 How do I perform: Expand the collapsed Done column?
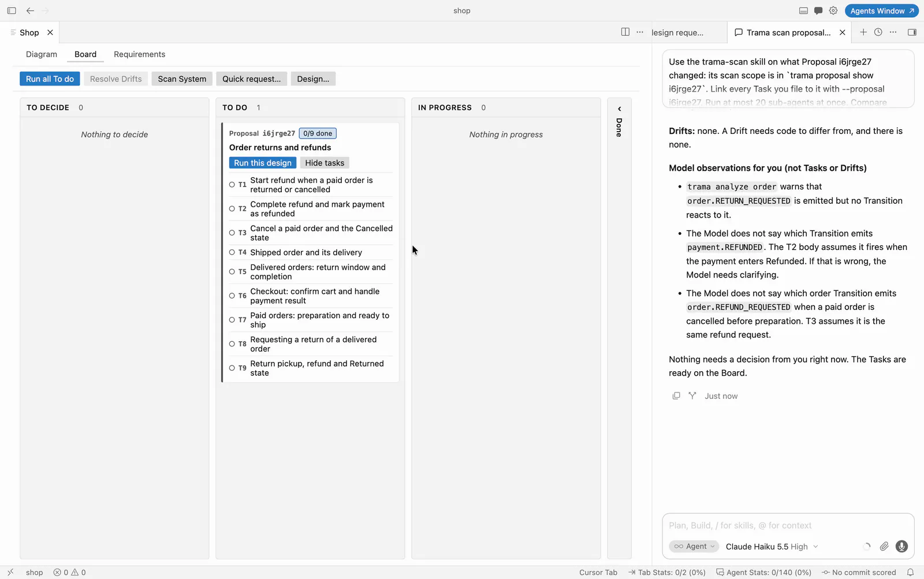[x=619, y=109]
